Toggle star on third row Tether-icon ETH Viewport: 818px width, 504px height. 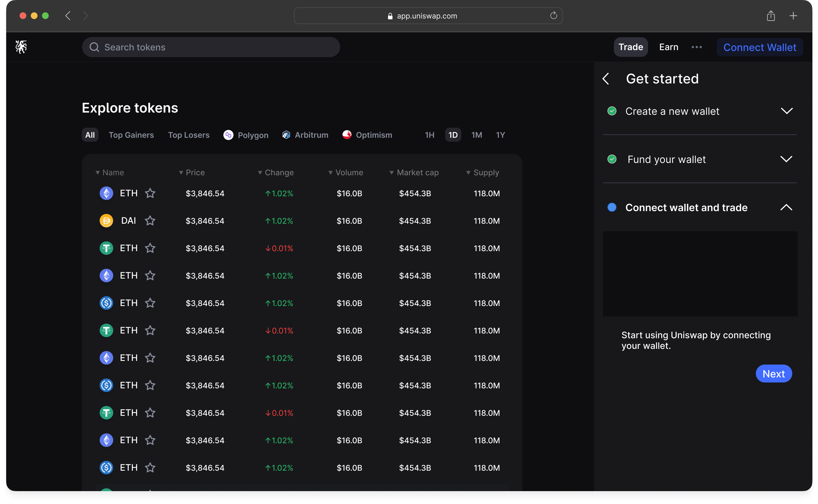pos(150,248)
